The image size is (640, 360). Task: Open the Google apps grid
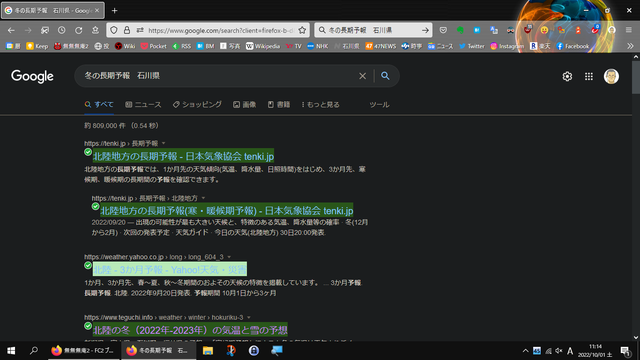click(x=589, y=76)
